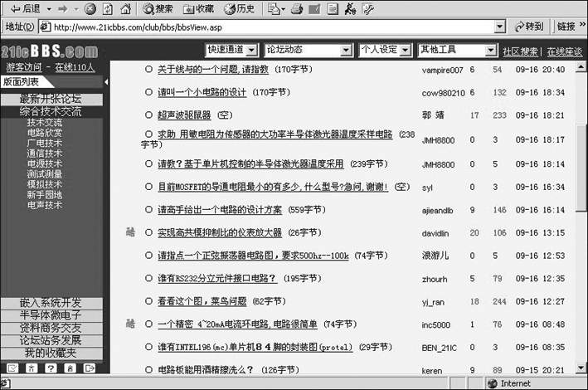Click the Internet zone globe in status bar

click(x=493, y=383)
